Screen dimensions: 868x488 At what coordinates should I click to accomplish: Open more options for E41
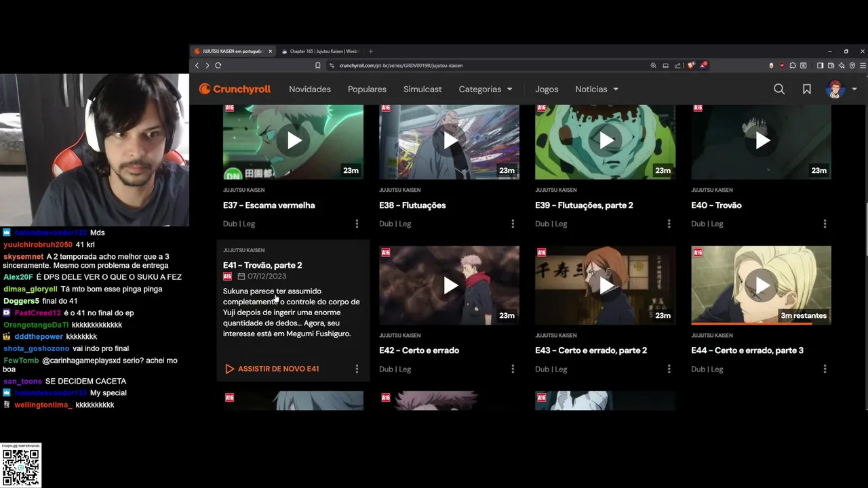(357, 369)
